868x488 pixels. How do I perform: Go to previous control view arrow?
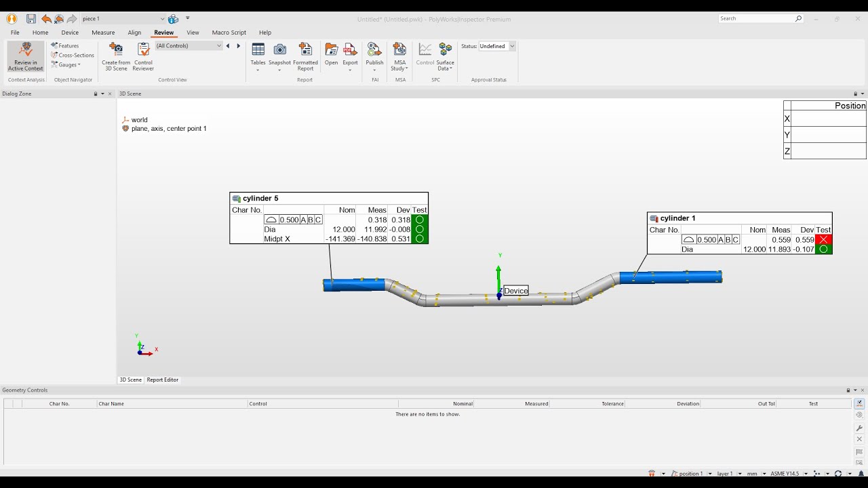tap(228, 46)
